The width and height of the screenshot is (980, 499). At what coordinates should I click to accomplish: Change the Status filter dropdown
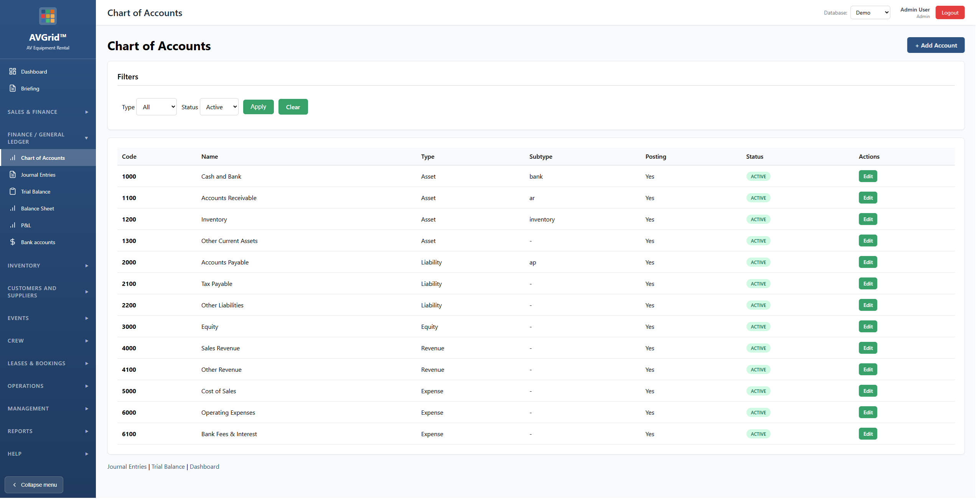click(219, 107)
